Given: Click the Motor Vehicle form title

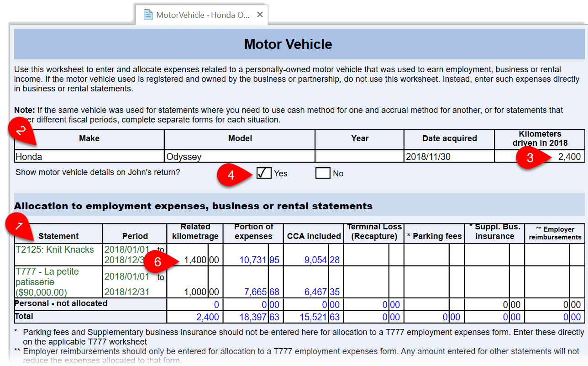Looking at the screenshot, I should coord(288,44).
